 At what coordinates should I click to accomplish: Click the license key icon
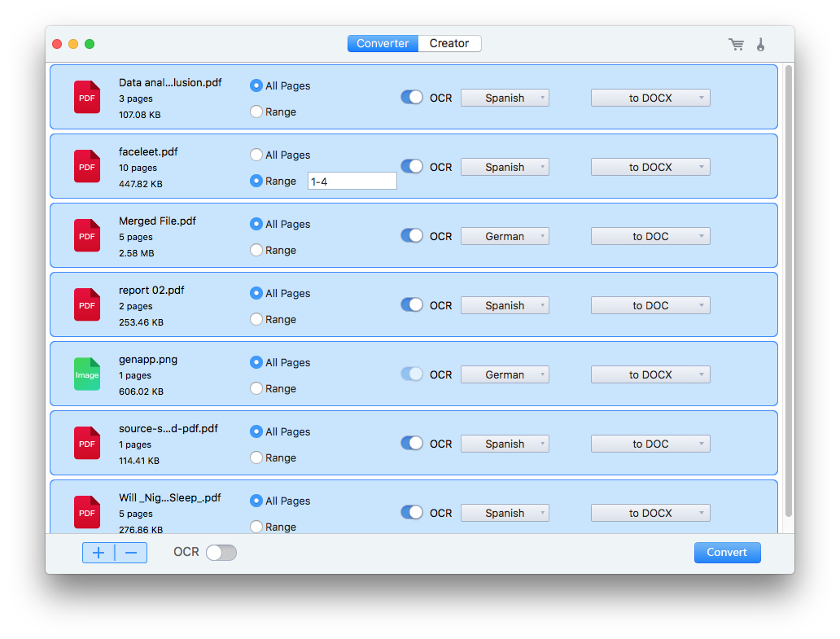pos(761,44)
